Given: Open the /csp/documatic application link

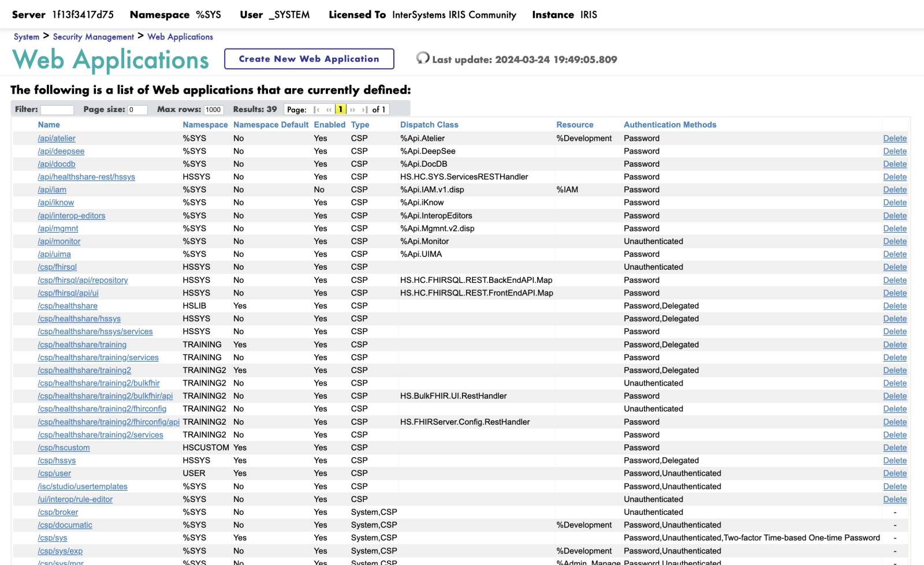Looking at the screenshot, I should (x=65, y=525).
